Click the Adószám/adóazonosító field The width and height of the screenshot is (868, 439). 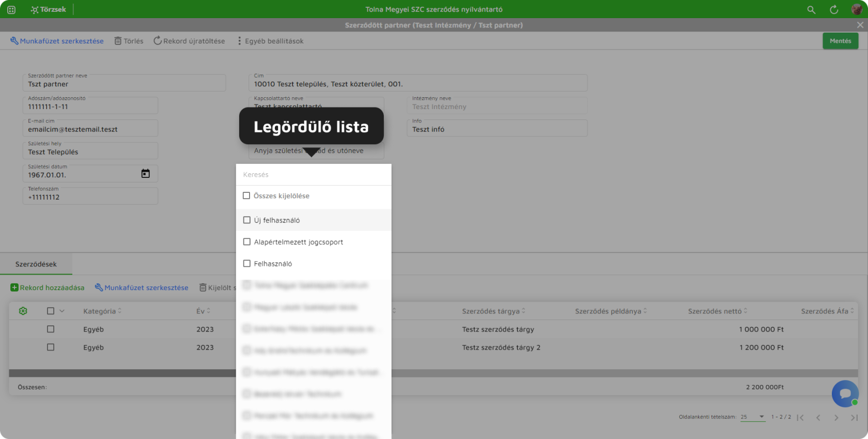[90, 105]
